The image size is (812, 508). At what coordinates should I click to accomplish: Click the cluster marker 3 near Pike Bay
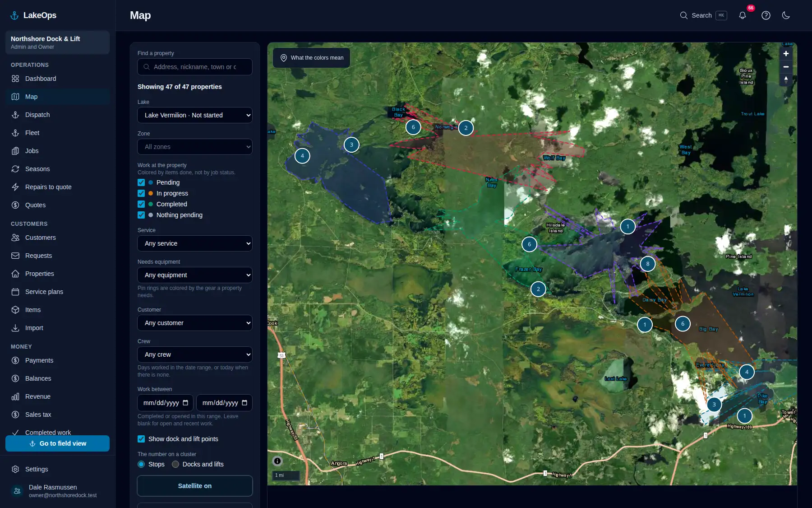pos(714,405)
